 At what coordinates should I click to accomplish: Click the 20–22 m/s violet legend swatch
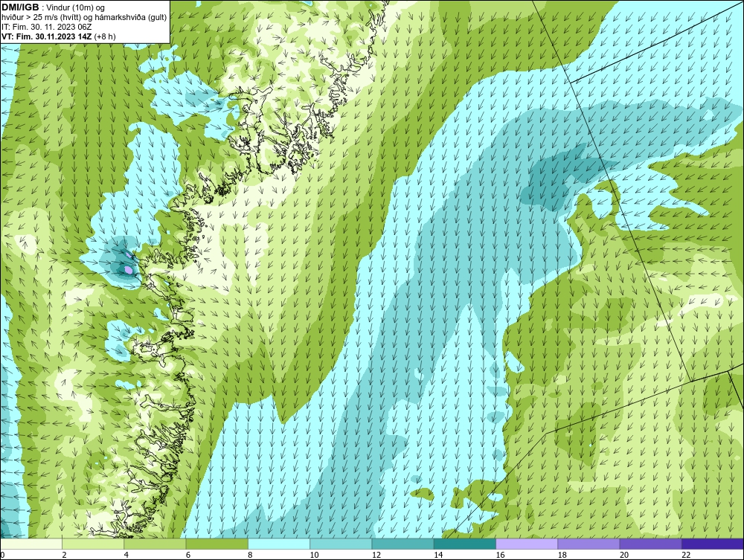[x=650, y=544]
